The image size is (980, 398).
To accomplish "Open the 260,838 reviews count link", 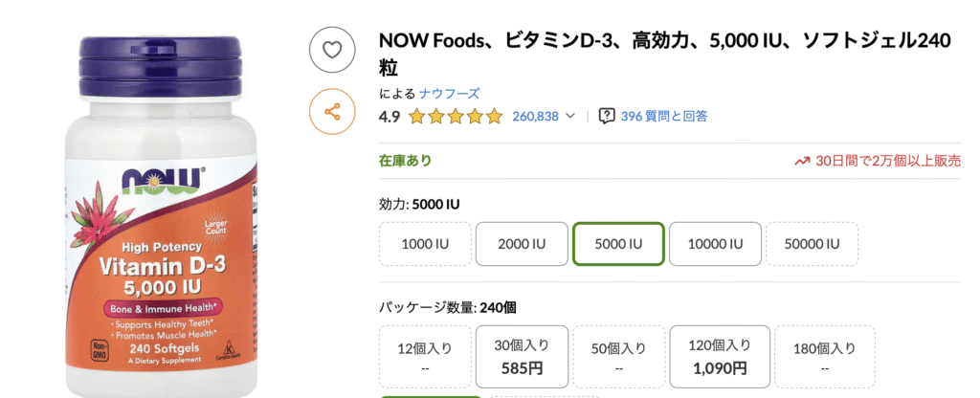I will coord(535,117).
